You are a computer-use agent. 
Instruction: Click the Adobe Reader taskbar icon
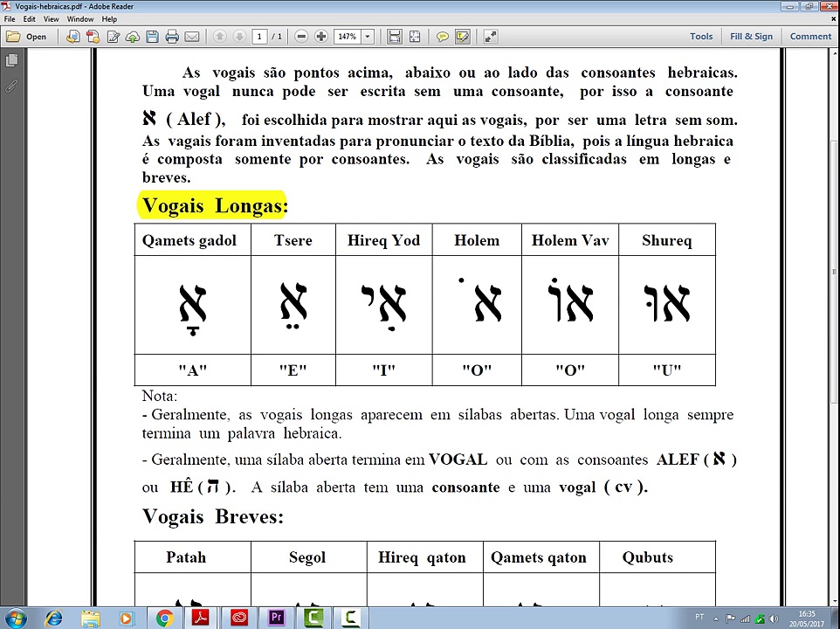(201, 619)
